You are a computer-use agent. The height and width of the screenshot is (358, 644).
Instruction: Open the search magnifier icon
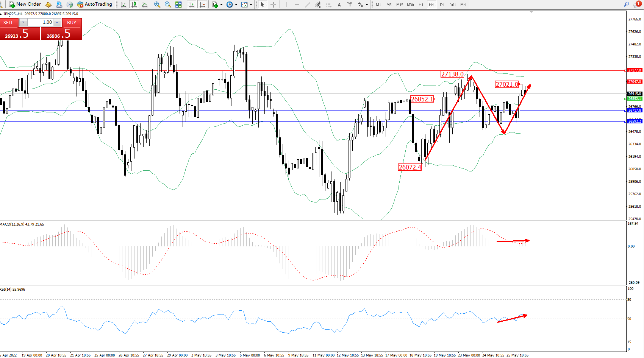pyautogui.click(x=627, y=5)
